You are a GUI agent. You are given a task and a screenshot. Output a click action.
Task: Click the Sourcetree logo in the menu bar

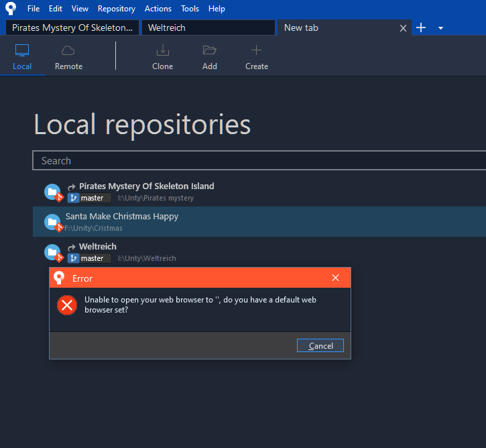click(x=11, y=8)
